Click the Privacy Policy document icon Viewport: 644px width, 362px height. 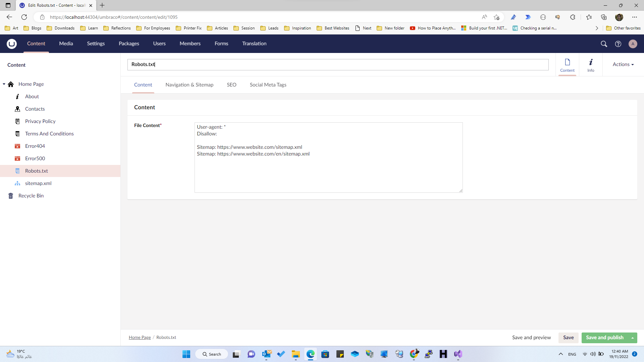(x=17, y=121)
